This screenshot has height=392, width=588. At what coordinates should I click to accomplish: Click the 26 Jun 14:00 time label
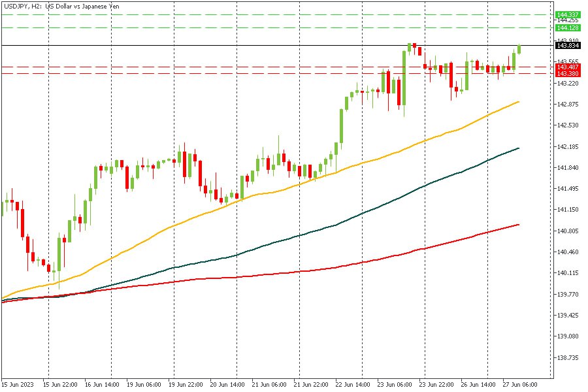click(x=478, y=385)
